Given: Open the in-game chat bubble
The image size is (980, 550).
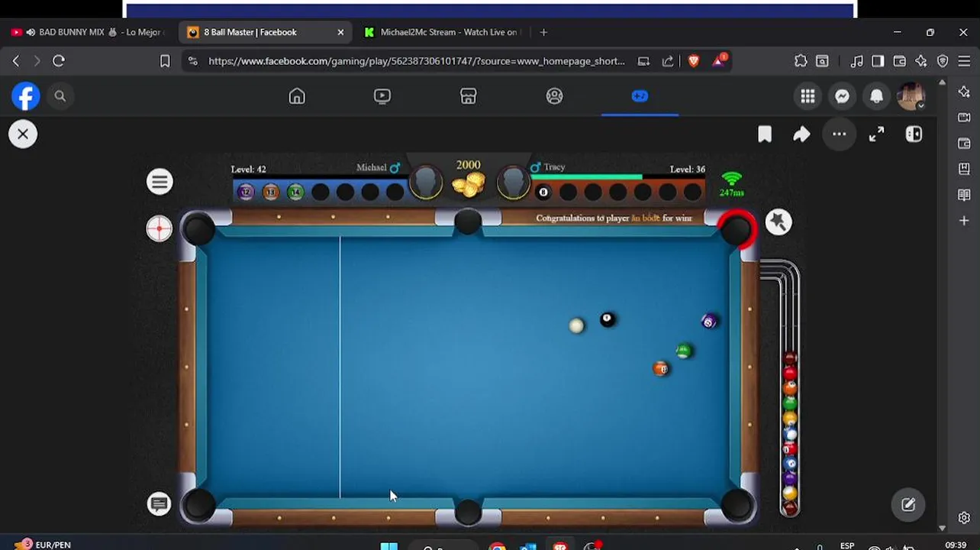Looking at the screenshot, I should [x=159, y=503].
